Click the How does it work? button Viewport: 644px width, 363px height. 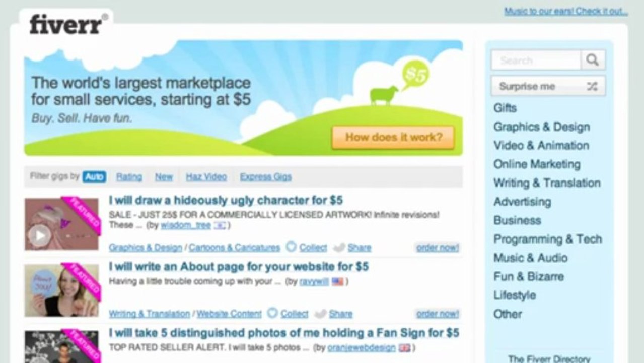pos(393,137)
